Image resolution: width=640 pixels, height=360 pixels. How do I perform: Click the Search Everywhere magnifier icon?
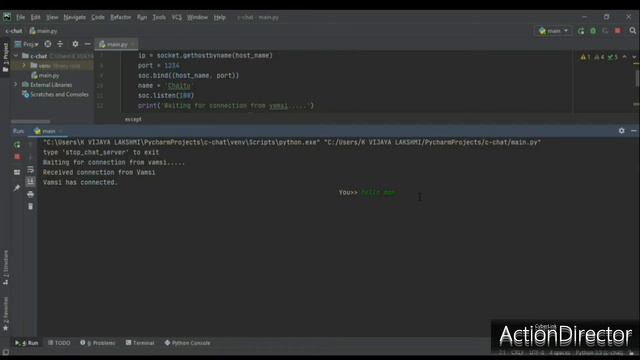click(633, 31)
